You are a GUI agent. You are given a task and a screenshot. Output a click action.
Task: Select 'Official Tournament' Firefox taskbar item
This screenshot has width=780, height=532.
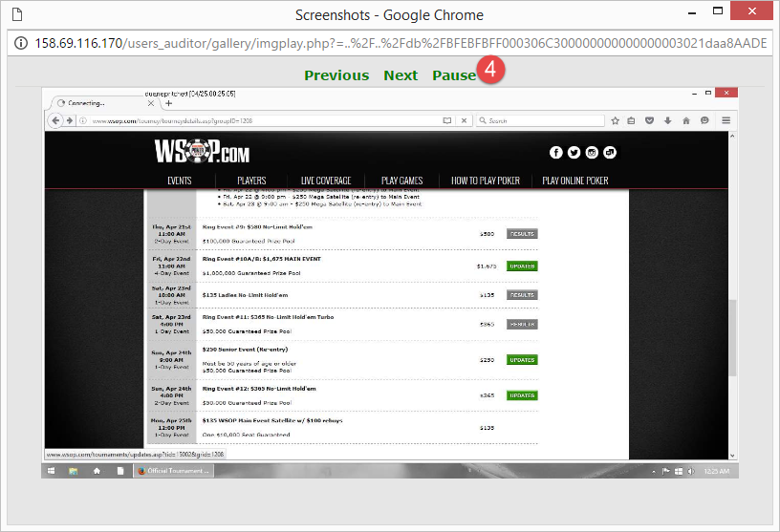[x=174, y=471]
